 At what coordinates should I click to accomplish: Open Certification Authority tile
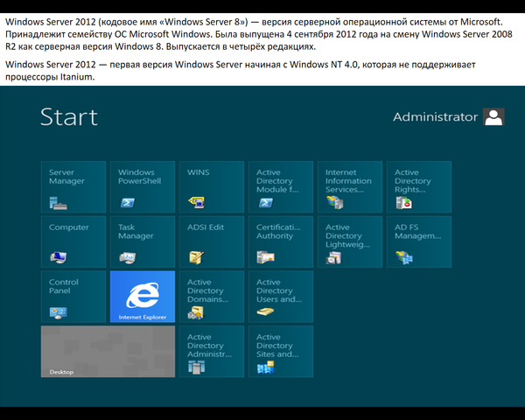pos(280,242)
